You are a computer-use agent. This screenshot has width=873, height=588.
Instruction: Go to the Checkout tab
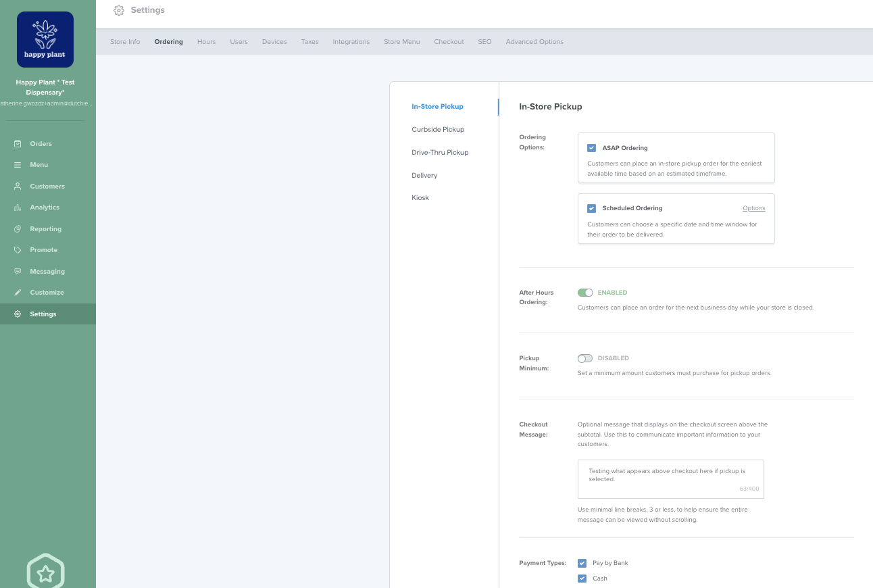(x=449, y=42)
